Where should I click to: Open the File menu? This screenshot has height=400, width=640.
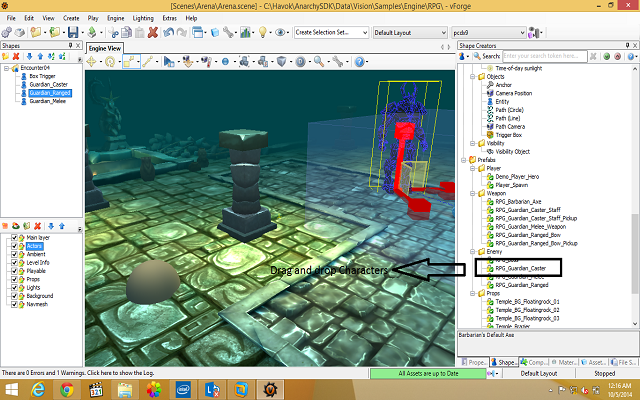point(11,18)
